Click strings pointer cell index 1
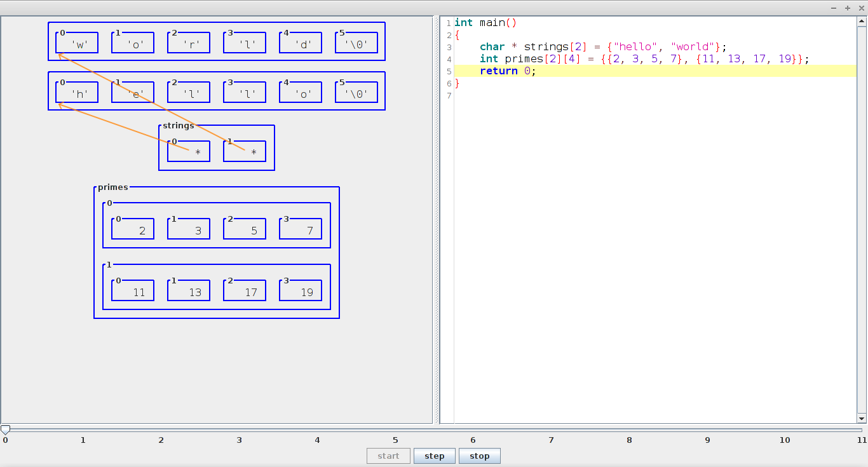868x467 pixels. tap(245, 151)
